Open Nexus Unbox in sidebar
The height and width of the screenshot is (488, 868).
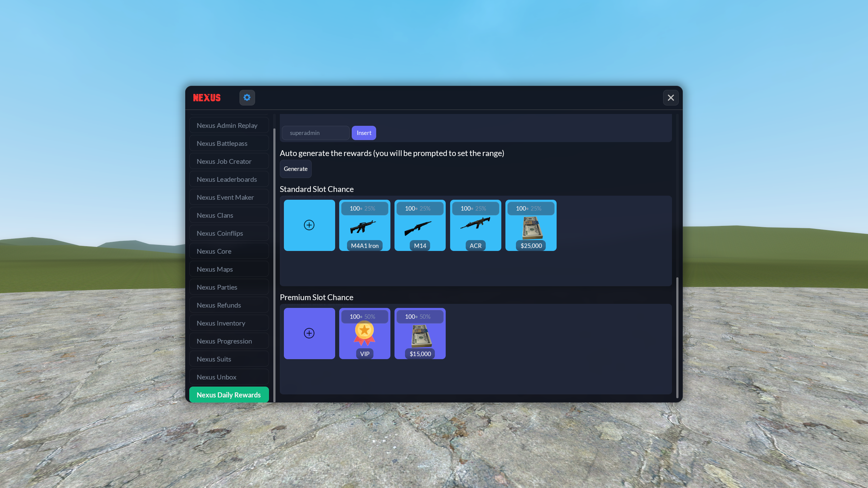coord(229,377)
